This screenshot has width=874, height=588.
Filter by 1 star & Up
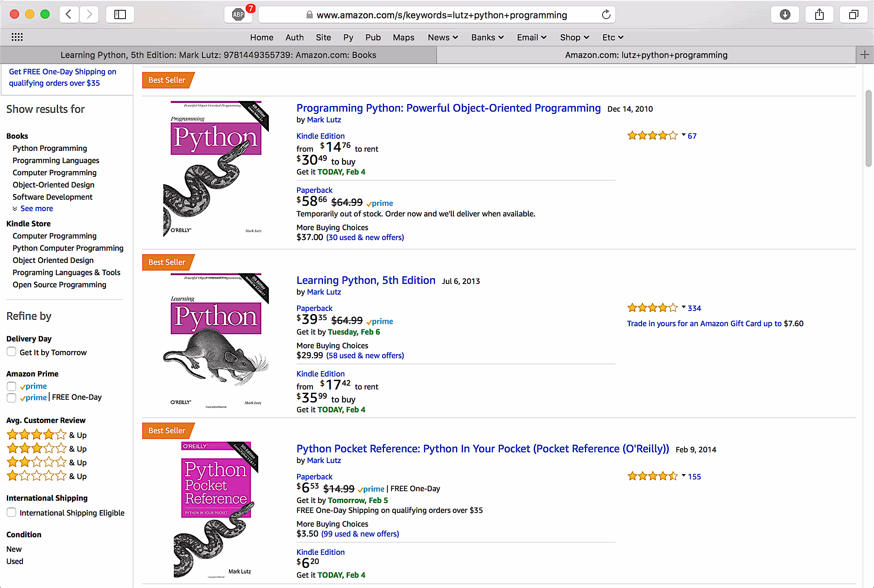pyautogui.click(x=47, y=476)
